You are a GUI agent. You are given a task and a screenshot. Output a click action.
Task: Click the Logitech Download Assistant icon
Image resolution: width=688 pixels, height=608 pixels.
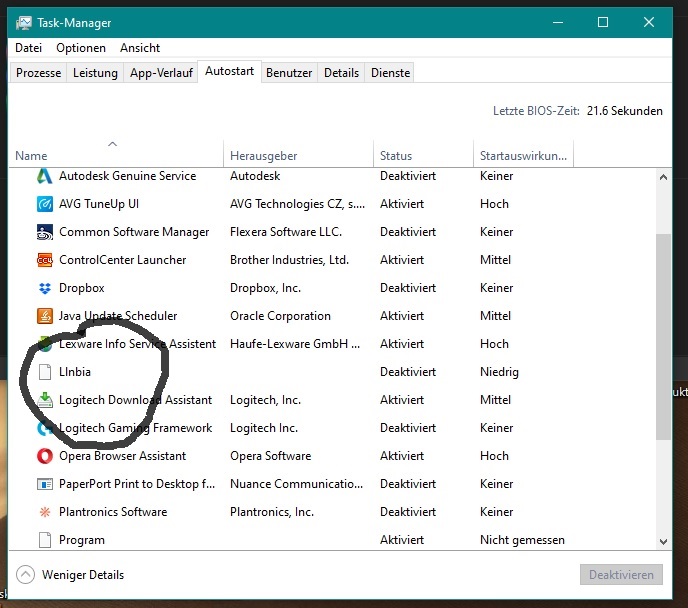point(44,400)
